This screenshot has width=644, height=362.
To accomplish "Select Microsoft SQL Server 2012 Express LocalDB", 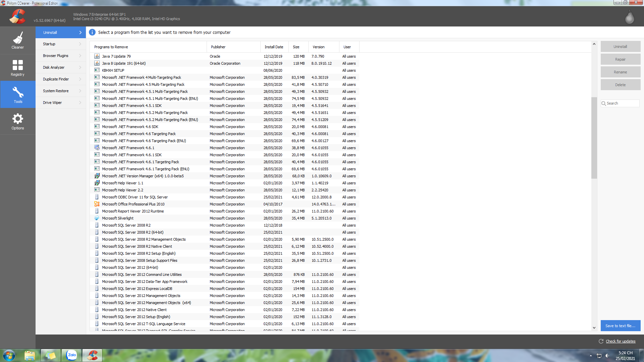I will click(x=225, y=289).
